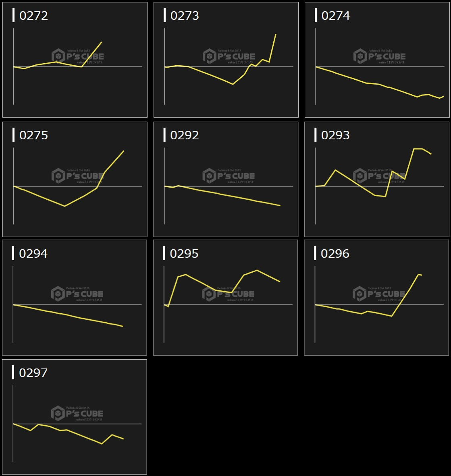This screenshot has width=451, height=476.
Task: Click the P's CUBE cube logo in chart 0272
Action: [x=58, y=56]
